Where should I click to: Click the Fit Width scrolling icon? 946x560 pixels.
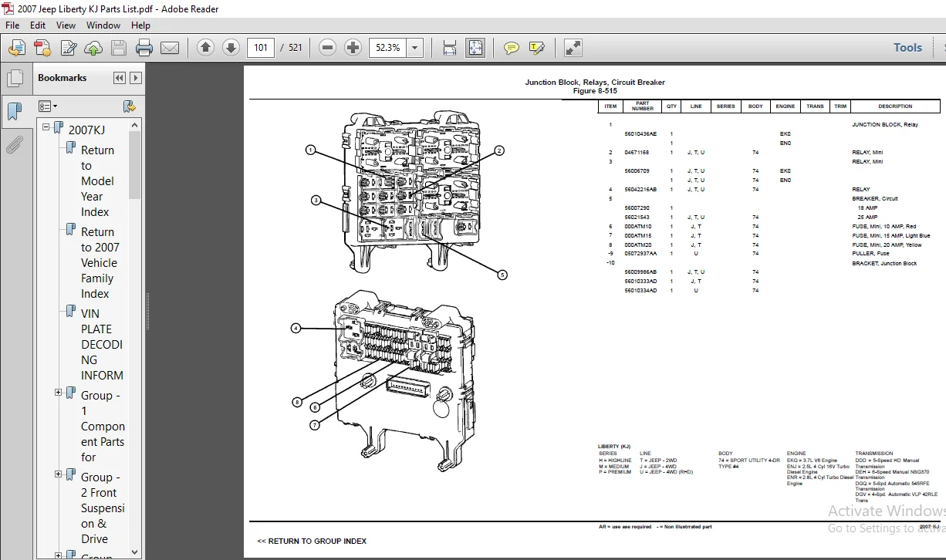point(450,48)
